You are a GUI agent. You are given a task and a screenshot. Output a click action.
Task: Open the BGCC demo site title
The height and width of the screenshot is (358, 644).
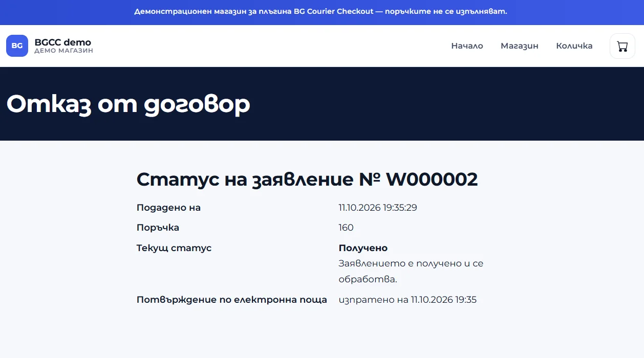pos(63,42)
